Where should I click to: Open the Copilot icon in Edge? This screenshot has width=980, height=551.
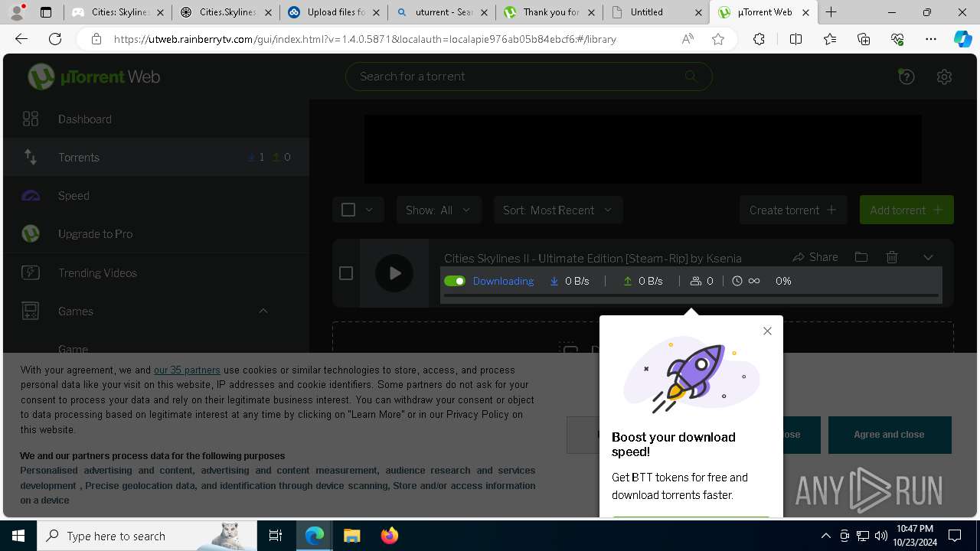coord(962,39)
